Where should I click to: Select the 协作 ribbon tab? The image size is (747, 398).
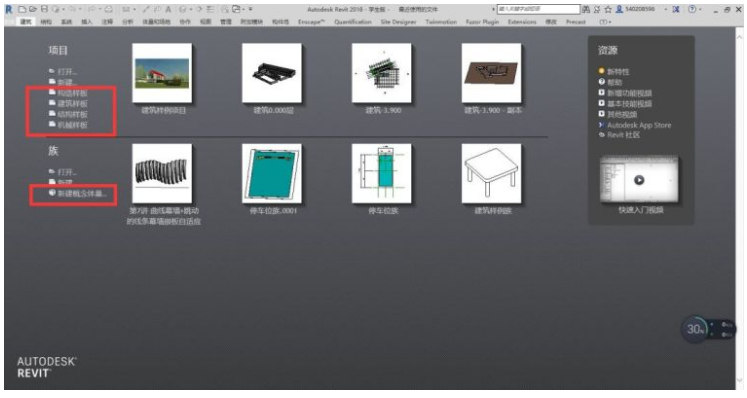point(185,22)
